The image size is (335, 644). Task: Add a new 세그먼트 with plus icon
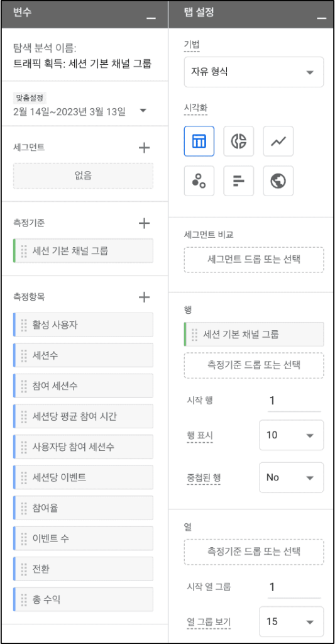tap(144, 148)
